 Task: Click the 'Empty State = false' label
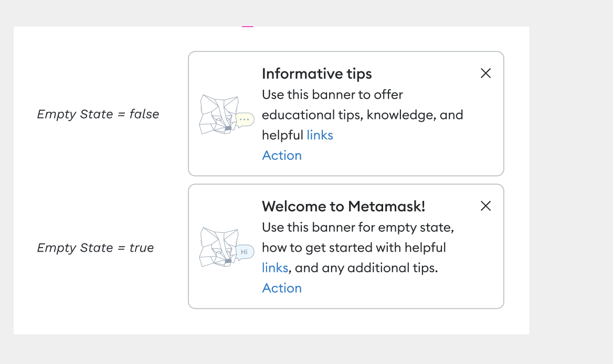98,114
